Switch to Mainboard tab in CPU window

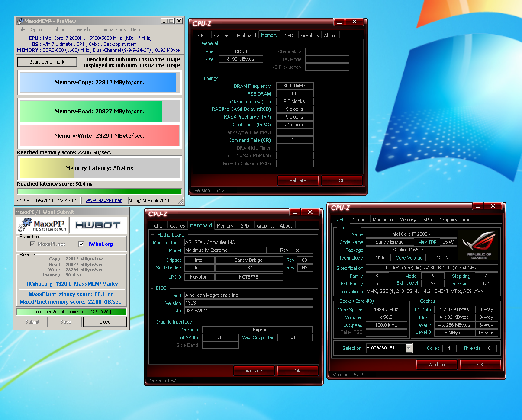(x=383, y=220)
